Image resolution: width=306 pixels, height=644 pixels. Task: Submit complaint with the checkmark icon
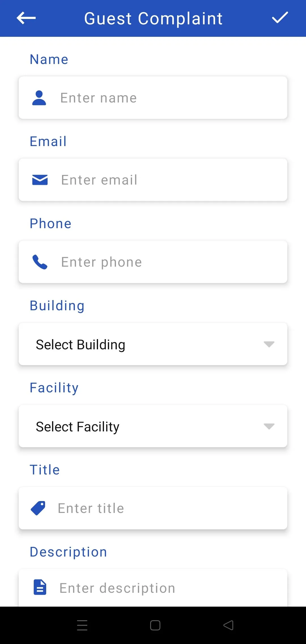pos(280,18)
